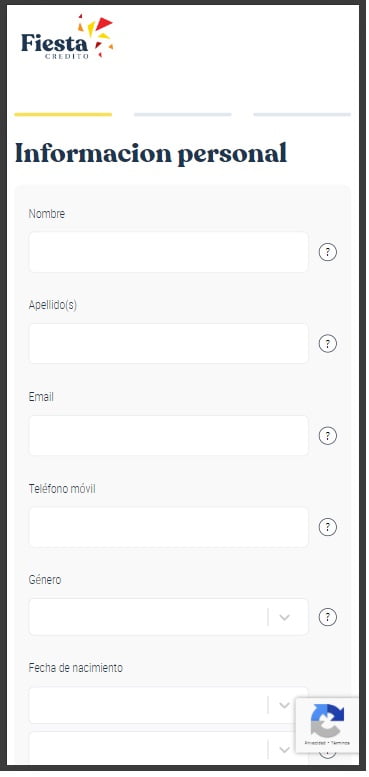Open the first Fecha de nacimiento select box
The width and height of the screenshot is (369, 777).
pos(168,705)
